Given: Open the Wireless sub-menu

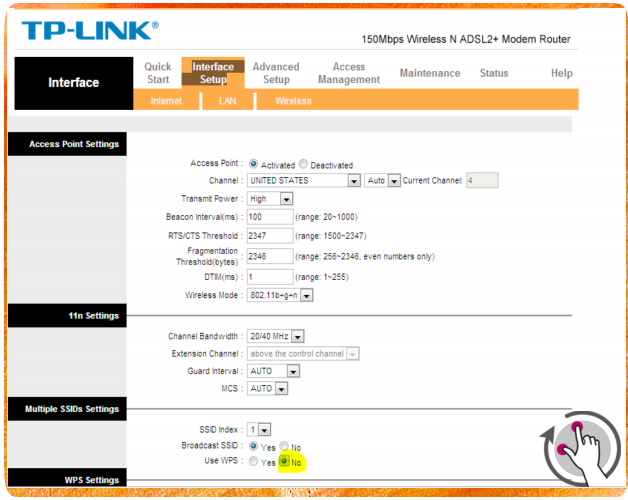Looking at the screenshot, I should (293, 101).
